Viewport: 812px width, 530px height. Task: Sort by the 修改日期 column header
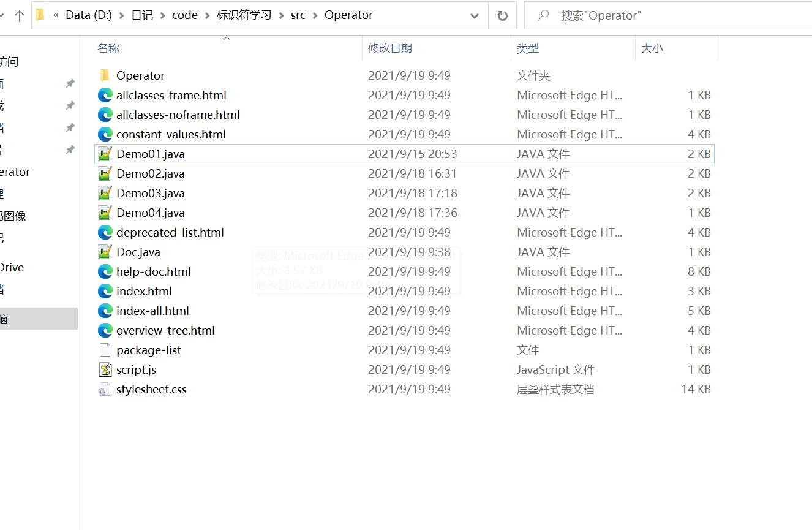[390, 48]
